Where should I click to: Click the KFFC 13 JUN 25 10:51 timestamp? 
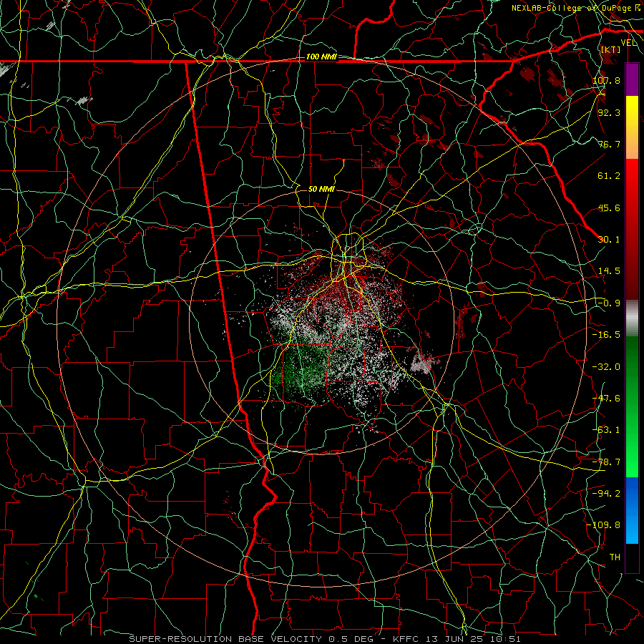457,639
